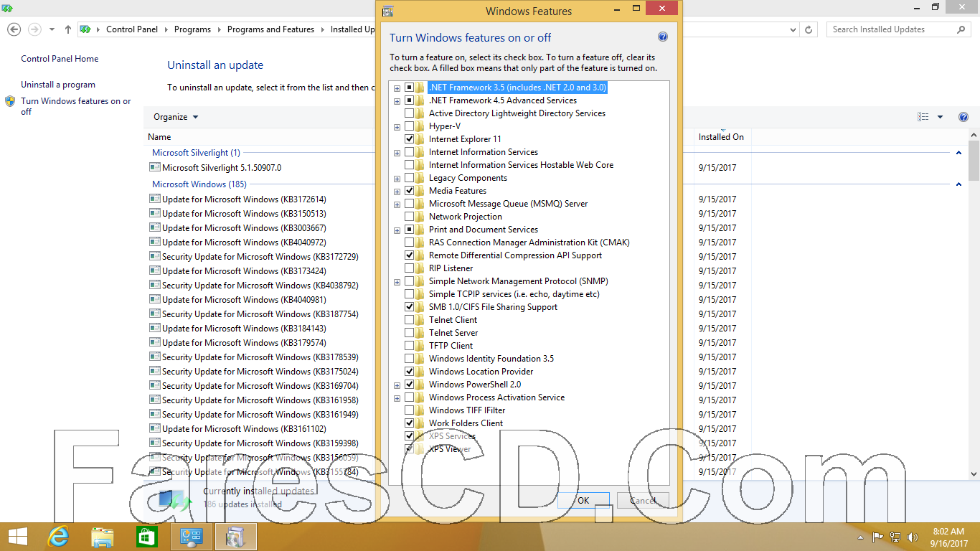Screen dimensions: 980x551
Task: Click the folder icon beside Media Features
Action: point(420,191)
